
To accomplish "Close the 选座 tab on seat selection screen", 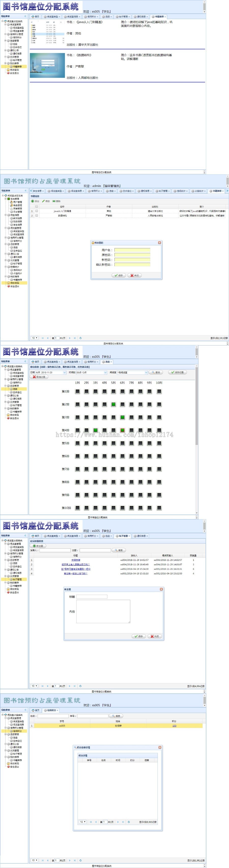I will pyautogui.click(x=111, y=362).
